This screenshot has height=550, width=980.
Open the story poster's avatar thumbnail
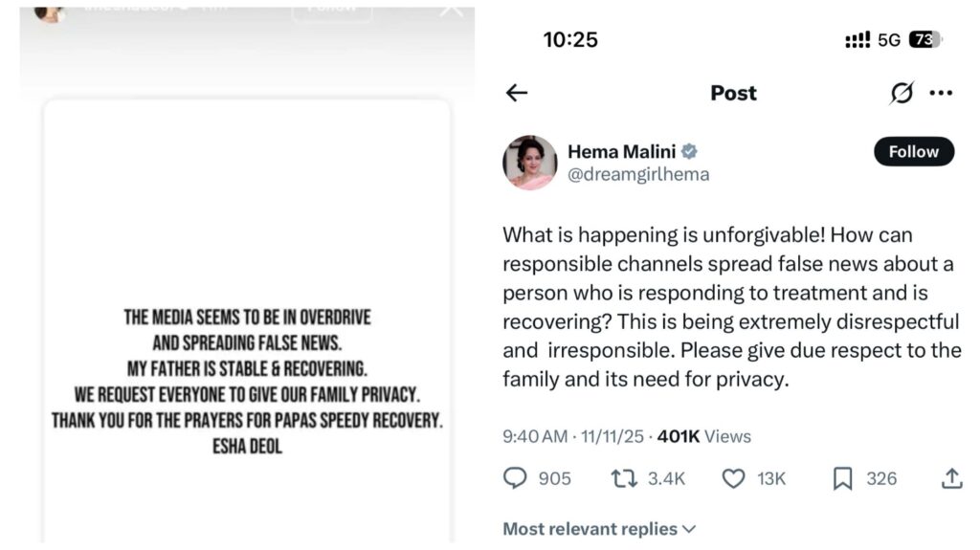[x=49, y=11]
